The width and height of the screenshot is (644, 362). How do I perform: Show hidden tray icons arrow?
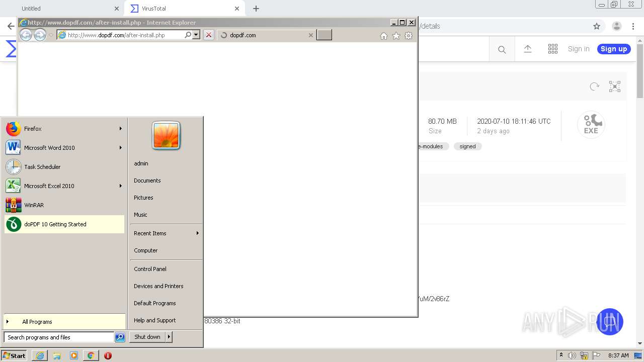point(561,355)
